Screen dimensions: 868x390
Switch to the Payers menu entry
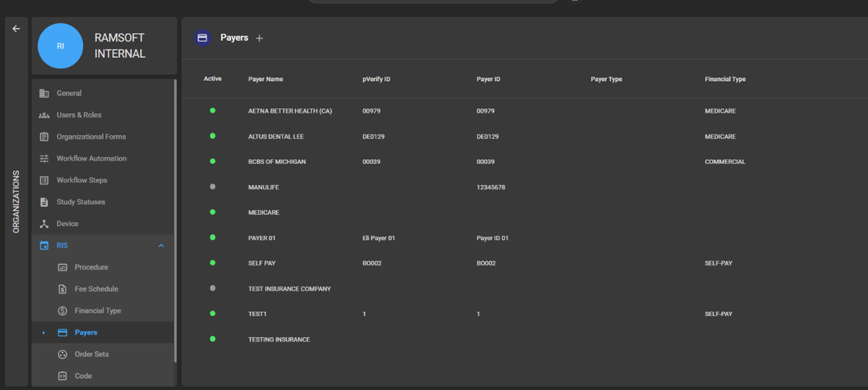[86, 332]
